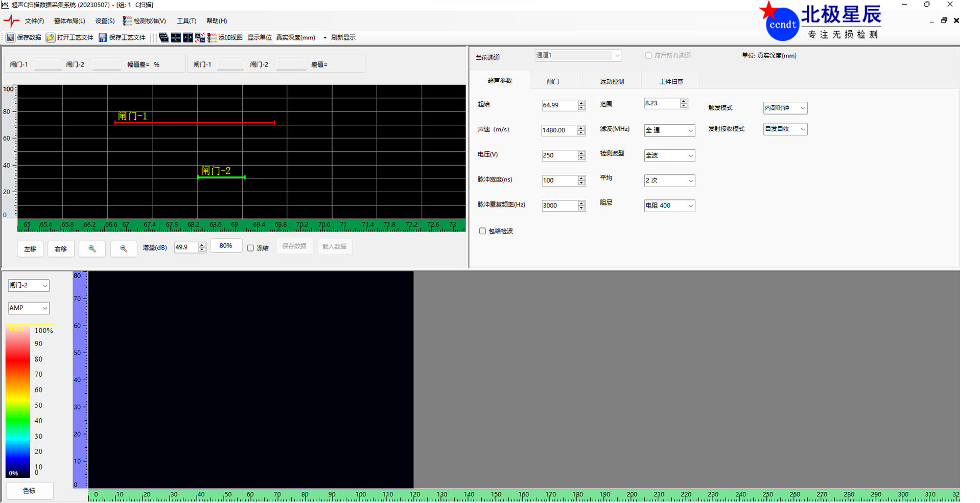Click the 电压(V) field showing 250
Viewport: 980px width, 503px height.
[559, 155]
